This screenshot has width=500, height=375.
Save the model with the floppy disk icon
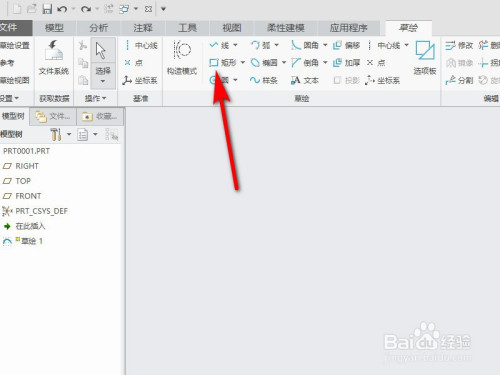(x=47, y=9)
